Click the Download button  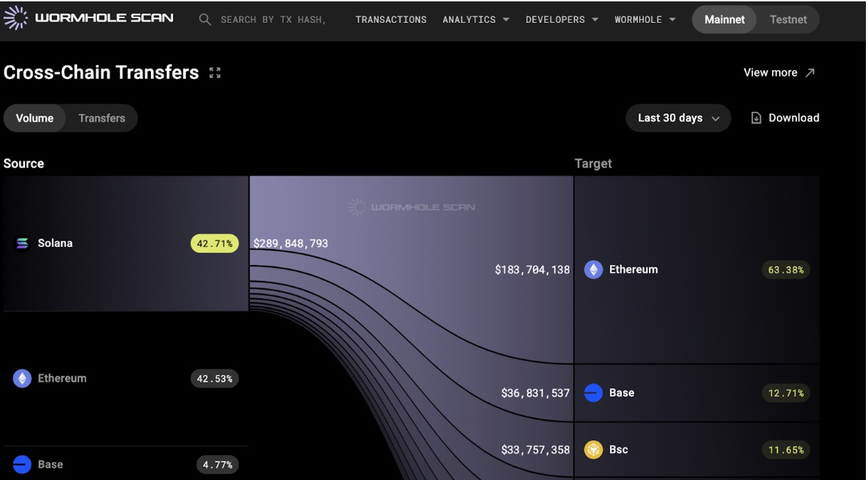[785, 118]
